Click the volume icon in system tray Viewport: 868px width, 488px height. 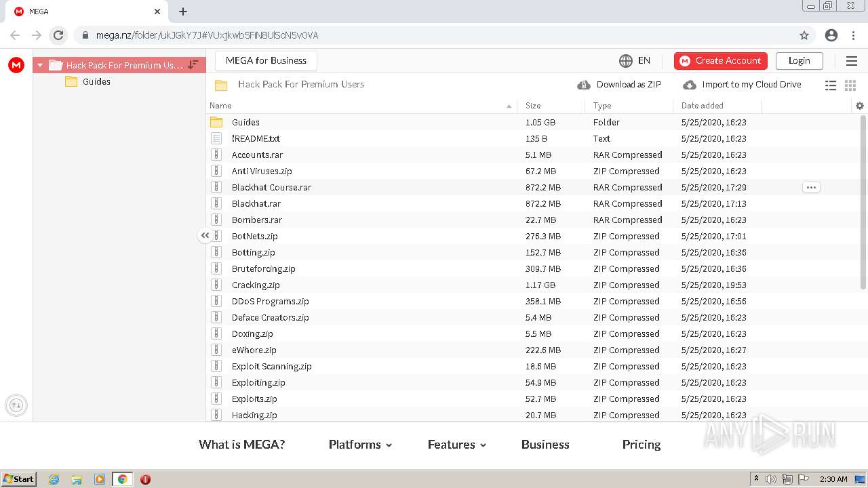(771, 479)
